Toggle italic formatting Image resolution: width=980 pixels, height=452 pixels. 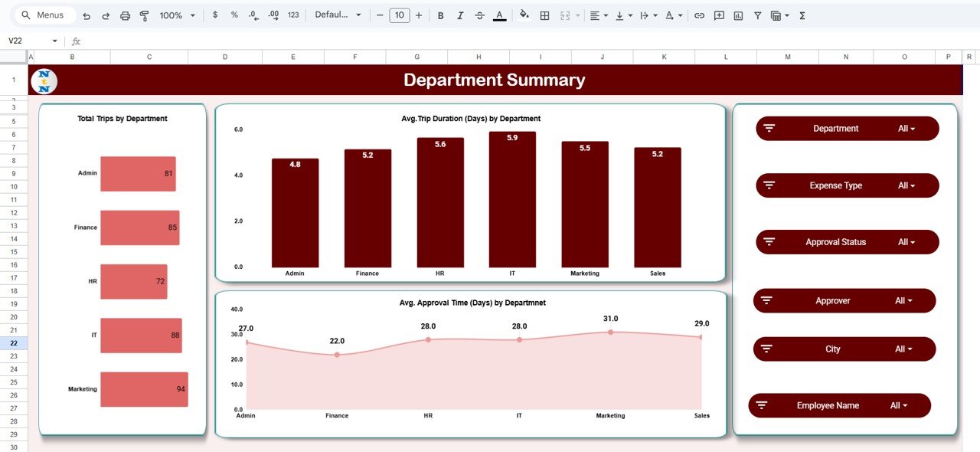tap(460, 15)
